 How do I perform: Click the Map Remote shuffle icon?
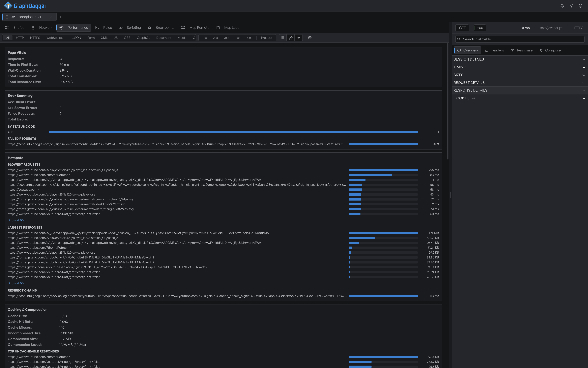tap(183, 27)
